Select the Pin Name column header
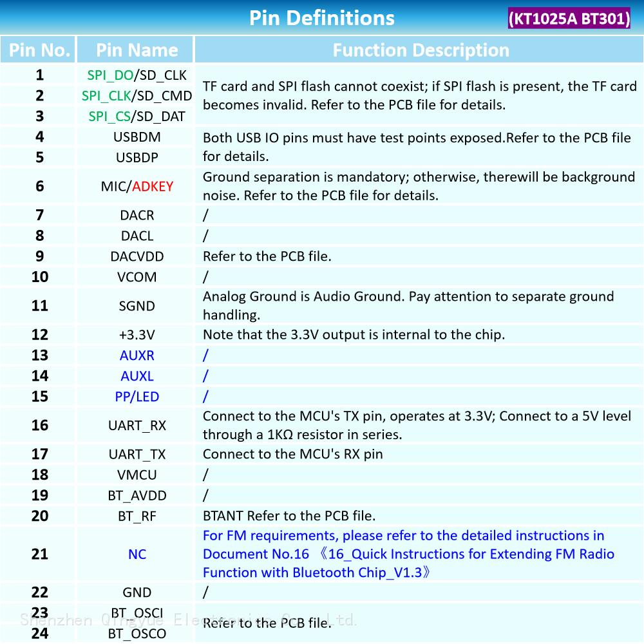This screenshot has height=644, width=644. 137,50
